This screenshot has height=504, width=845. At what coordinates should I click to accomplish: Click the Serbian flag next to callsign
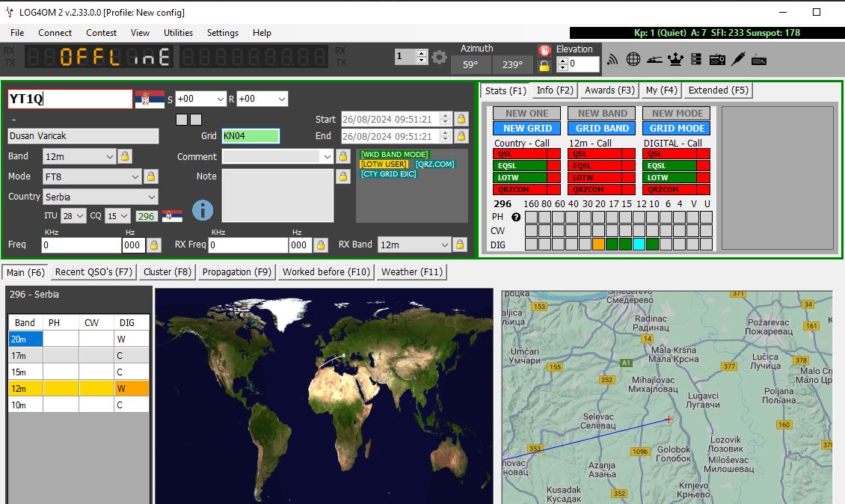tap(150, 99)
